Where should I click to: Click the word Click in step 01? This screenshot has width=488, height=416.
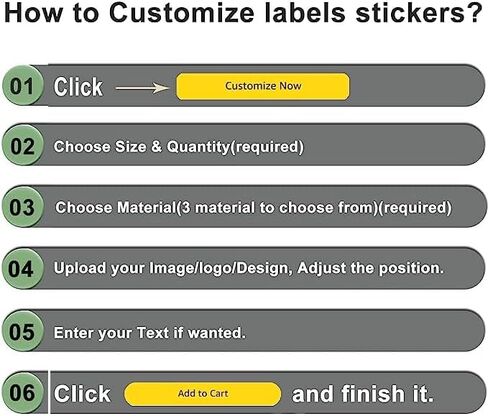pos(78,87)
